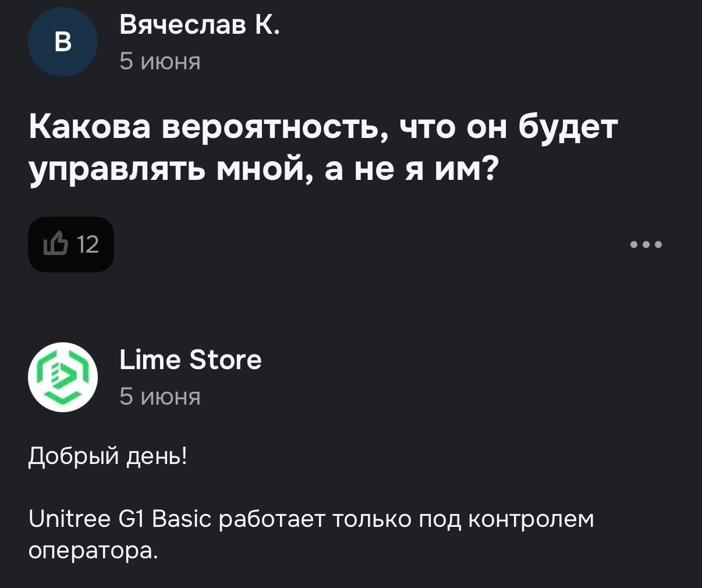Select the question line 'Какова вероятность, что он будет'
The height and width of the screenshot is (588, 702).
[x=322, y=127]
